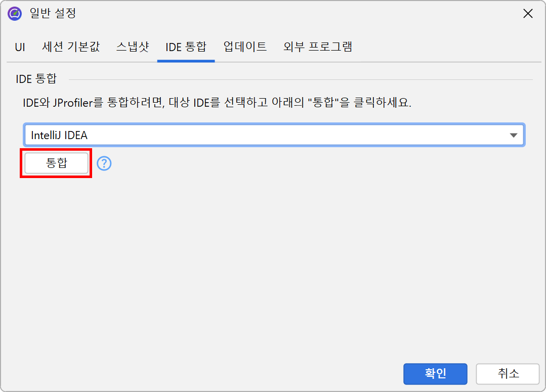The width and height of the screenshot is (546, 392).
Task: Go to the 스냅샷 tab
Action: coord(133,47)
